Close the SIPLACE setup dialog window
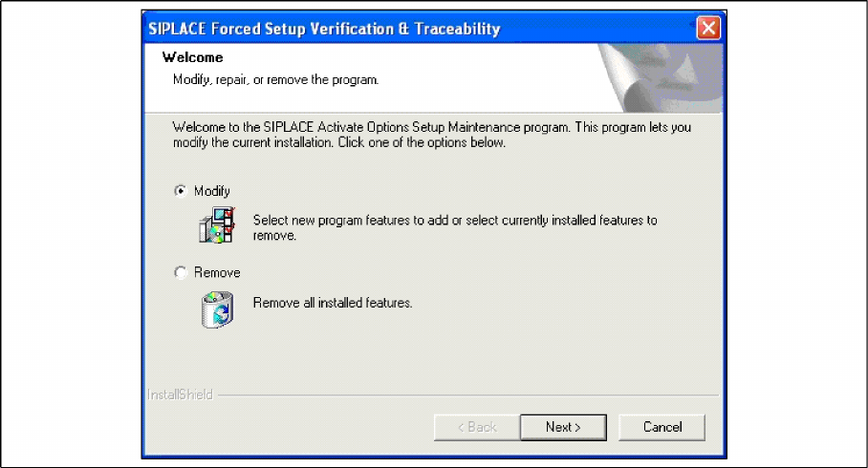Image resolution: width=868 pixels, height=468 pixels. pos(708,29)
